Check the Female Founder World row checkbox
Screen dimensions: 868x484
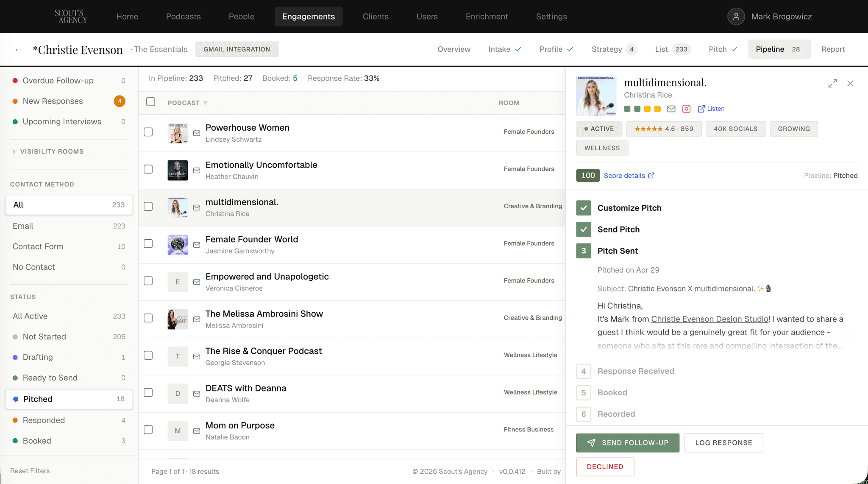(148, 243)
